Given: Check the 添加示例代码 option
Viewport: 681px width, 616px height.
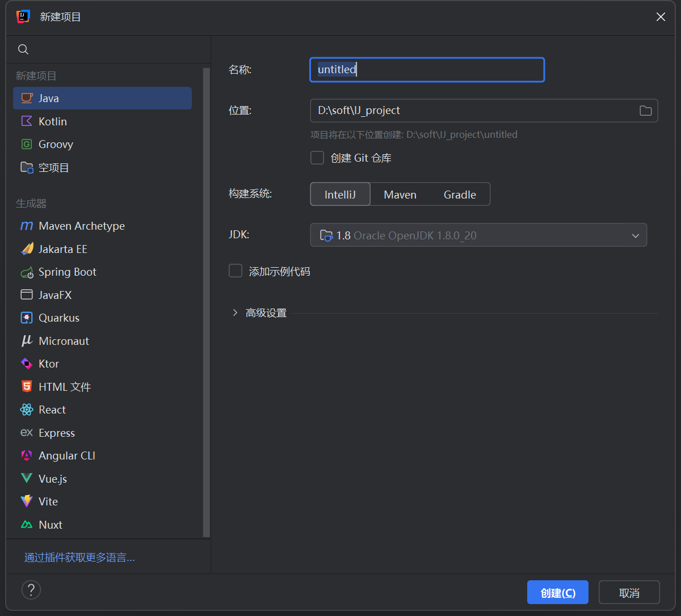Looking at the screenshot, I should point(236,271).
